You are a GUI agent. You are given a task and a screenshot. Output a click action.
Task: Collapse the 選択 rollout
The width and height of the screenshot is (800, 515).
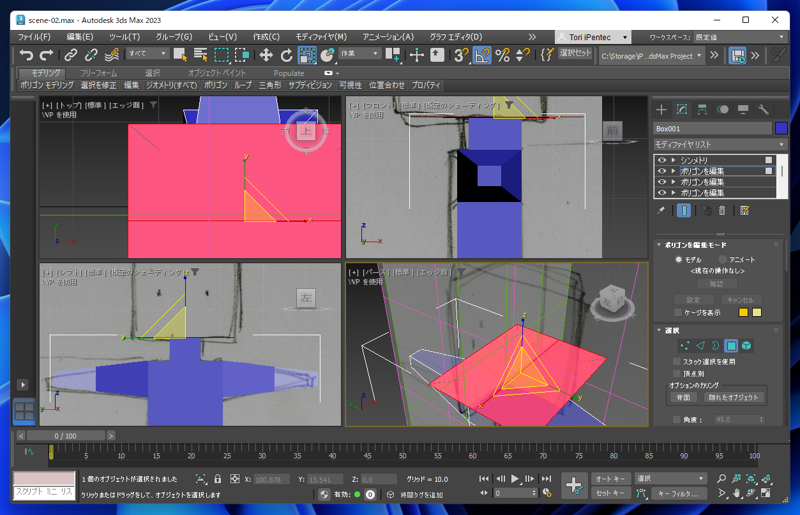(659, 330)
